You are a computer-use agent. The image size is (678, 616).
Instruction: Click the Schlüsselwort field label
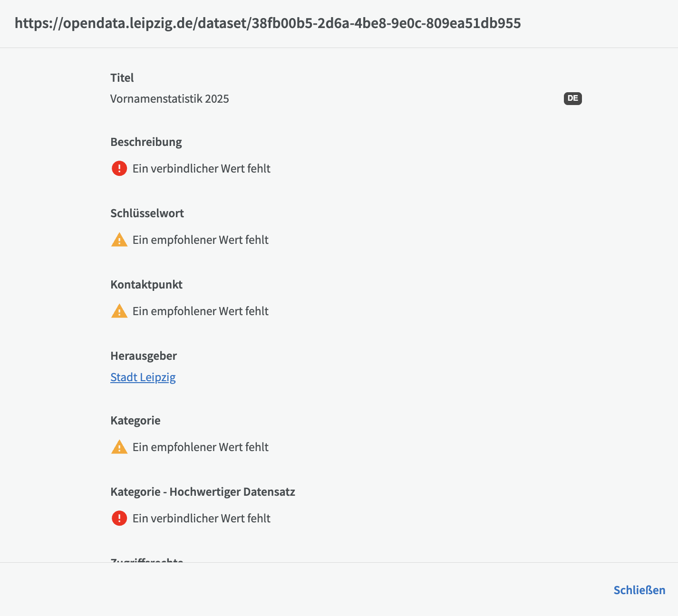[147, 213]
